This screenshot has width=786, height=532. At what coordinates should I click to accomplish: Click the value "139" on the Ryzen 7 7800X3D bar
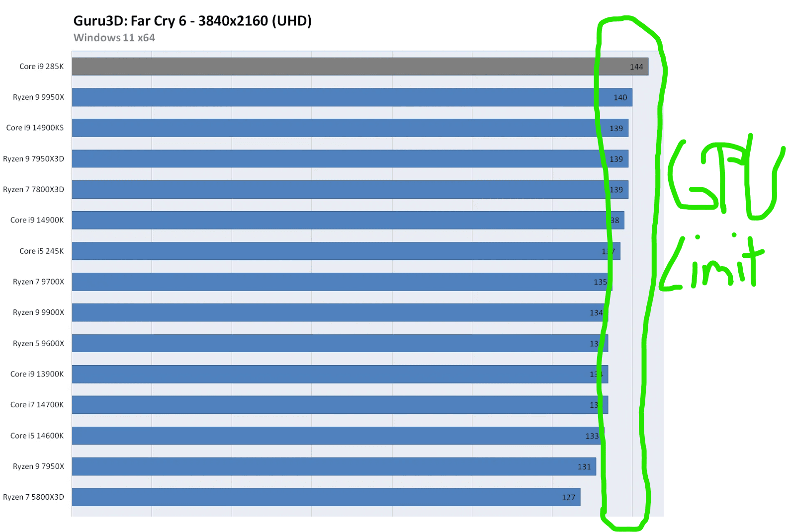click(x=616, y=190)
